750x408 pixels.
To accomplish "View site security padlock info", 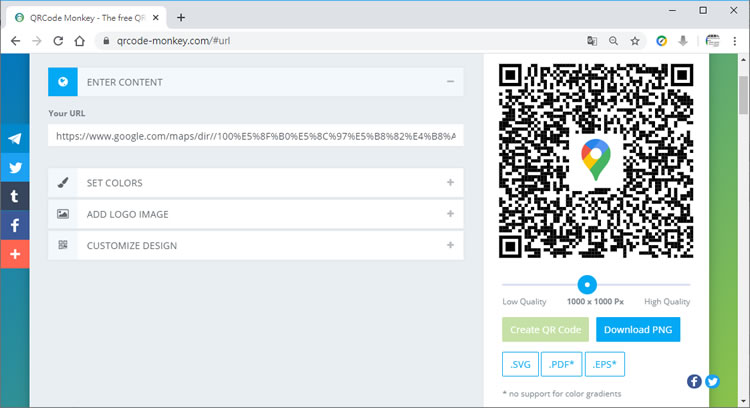I will [106, 41].
